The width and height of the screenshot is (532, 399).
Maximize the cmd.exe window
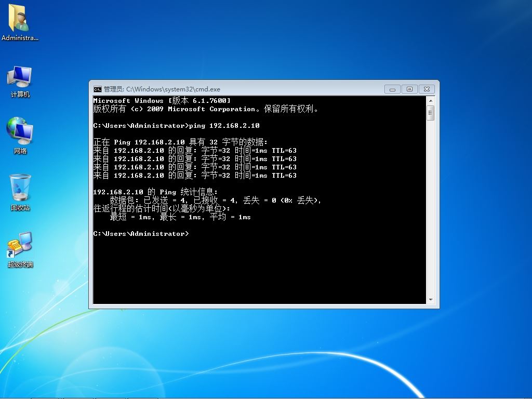409,89
